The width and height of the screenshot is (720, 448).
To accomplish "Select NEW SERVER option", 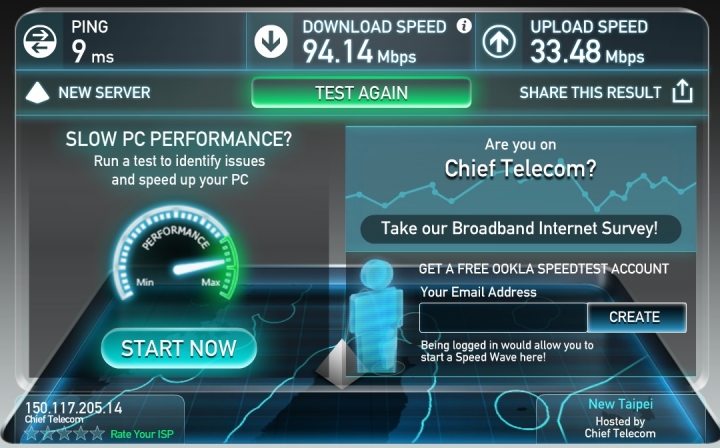I will tap(104, 93).
